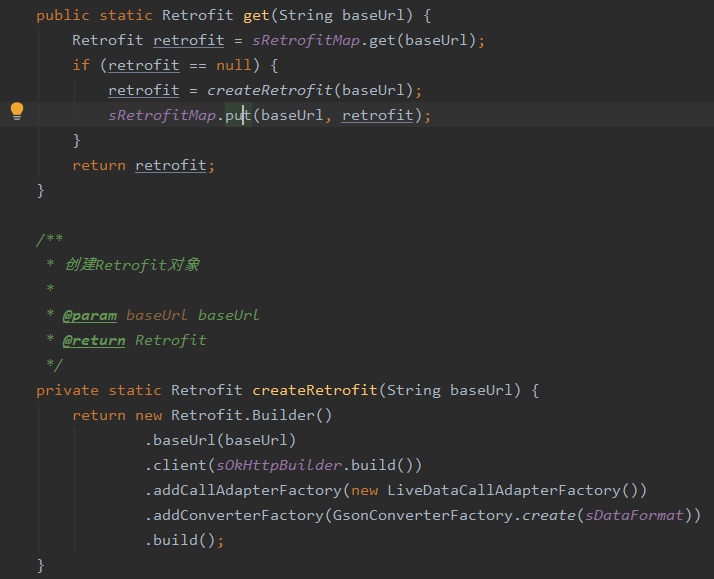
Task: Click 'static' keyword in private method
Action: (135, 391)
